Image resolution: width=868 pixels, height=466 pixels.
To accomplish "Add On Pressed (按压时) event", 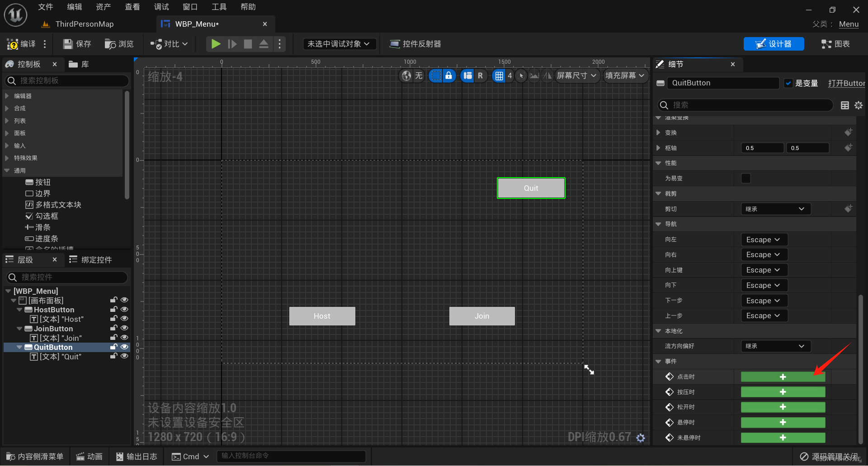I will (783, 392).
